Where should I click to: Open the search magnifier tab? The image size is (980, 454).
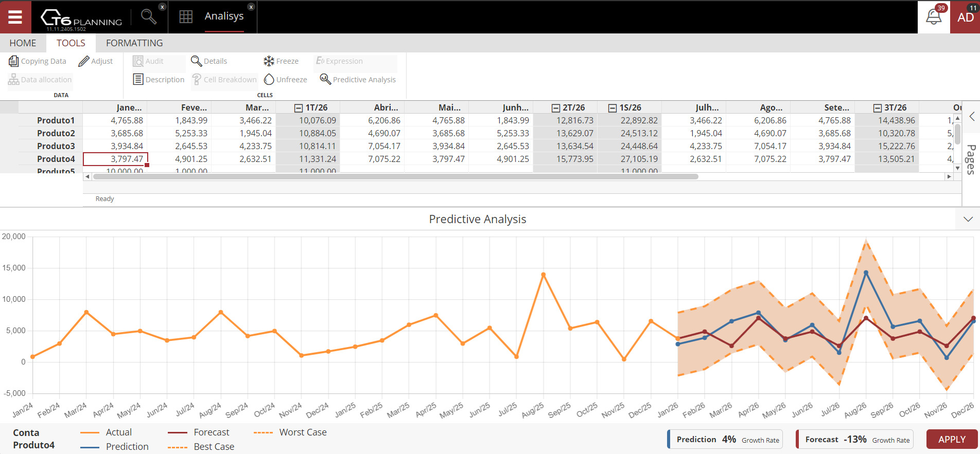tap(149, 17)
